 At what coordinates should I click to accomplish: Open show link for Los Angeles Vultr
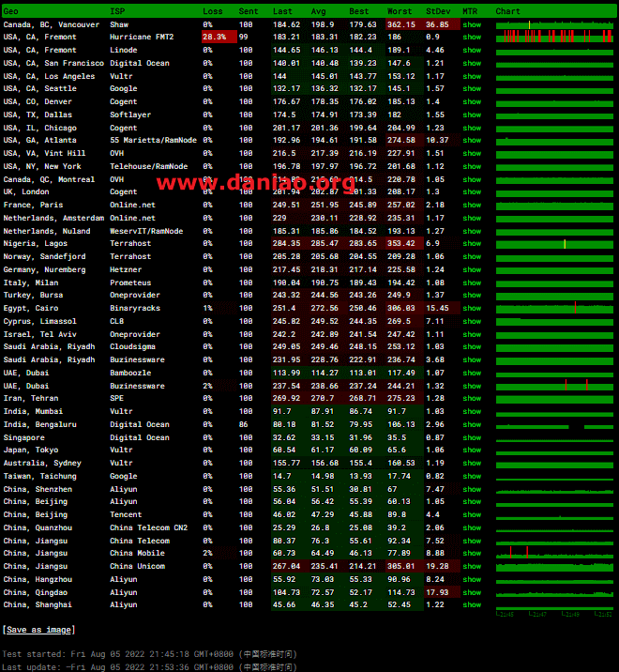(x=472, y=76)
